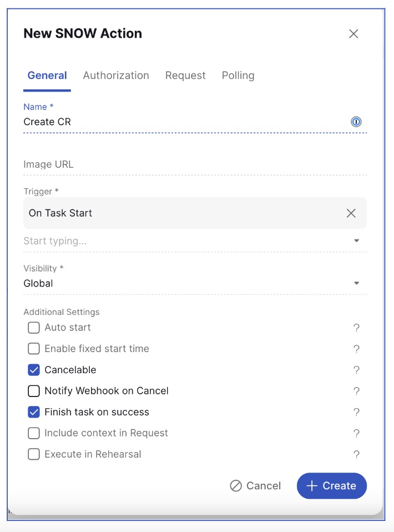This screenshot has height=532, width=394.
Task: Go to the Request tab
Action: (185, 76)
